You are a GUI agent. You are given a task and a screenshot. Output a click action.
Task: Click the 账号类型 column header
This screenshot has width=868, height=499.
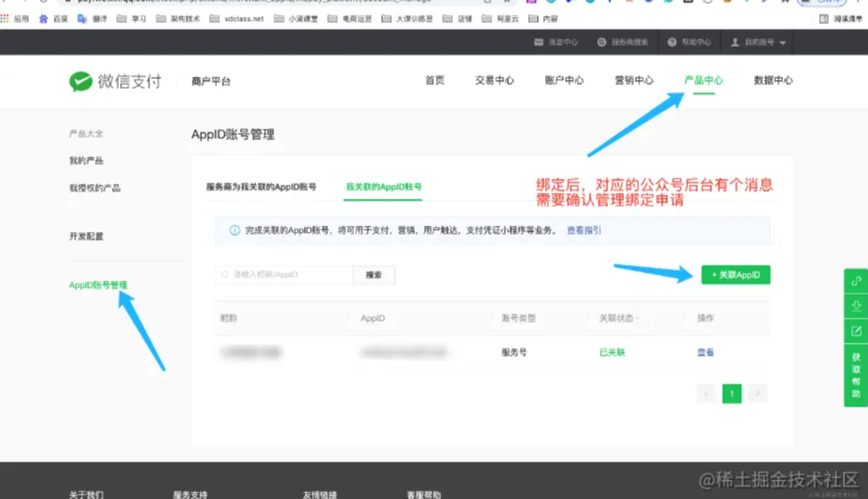[x=518, y=318]
